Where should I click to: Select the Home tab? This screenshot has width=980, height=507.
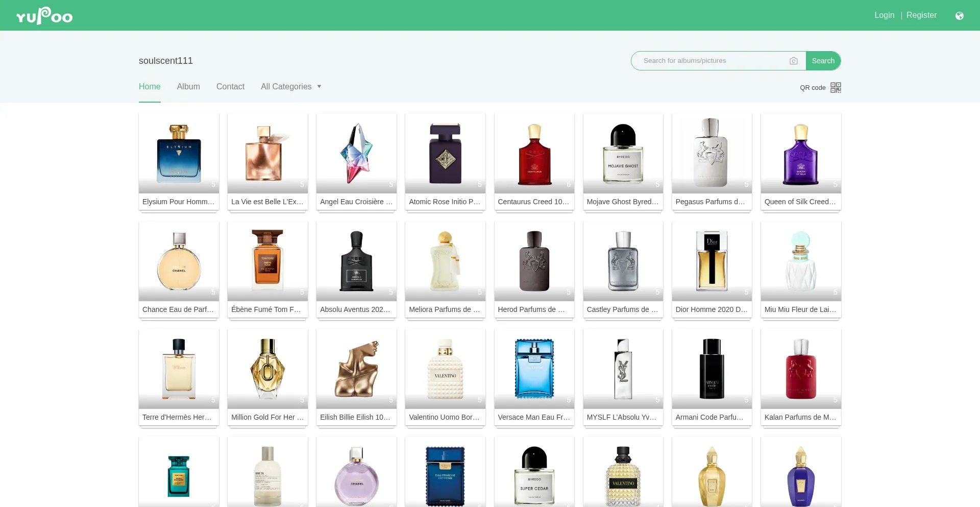(150, 87)
